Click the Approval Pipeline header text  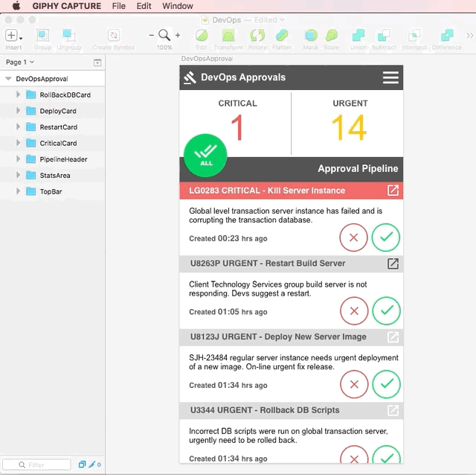pos(358,169)
